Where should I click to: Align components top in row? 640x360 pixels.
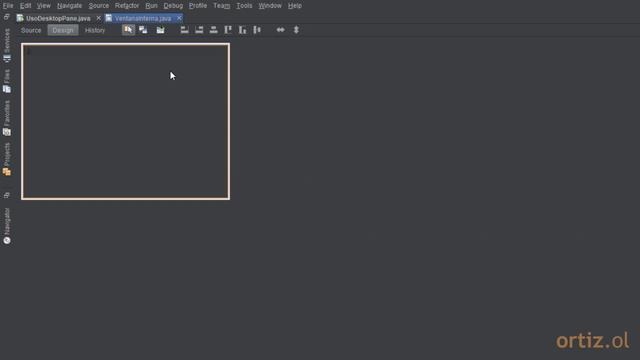[x=228, y=30]
